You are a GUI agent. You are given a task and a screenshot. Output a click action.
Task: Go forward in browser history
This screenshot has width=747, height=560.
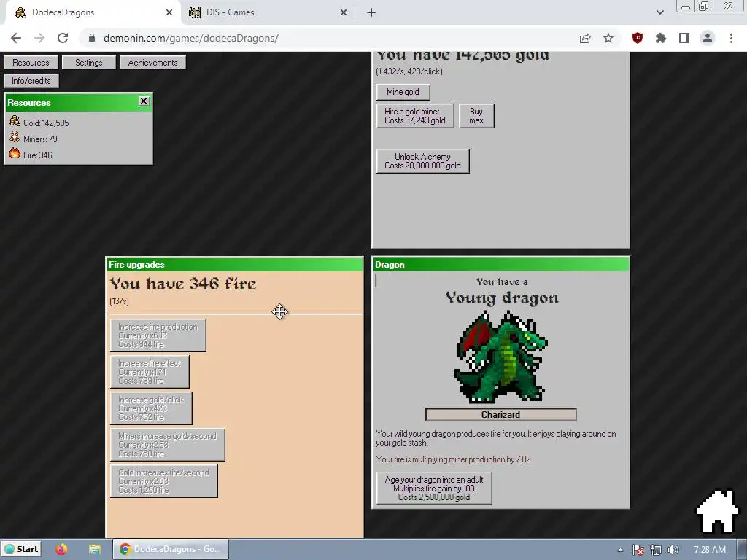[39, 38]
